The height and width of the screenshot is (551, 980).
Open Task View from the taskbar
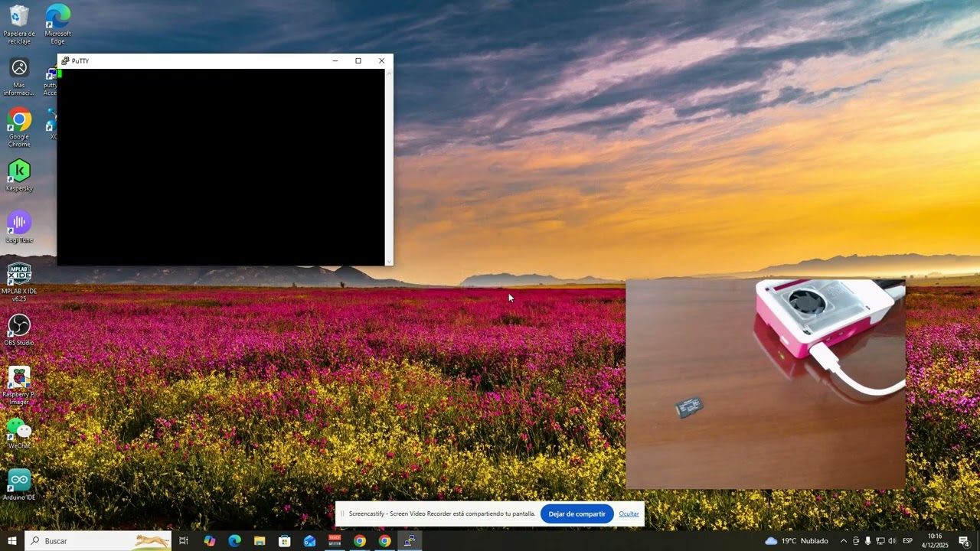tap(184, 541)
